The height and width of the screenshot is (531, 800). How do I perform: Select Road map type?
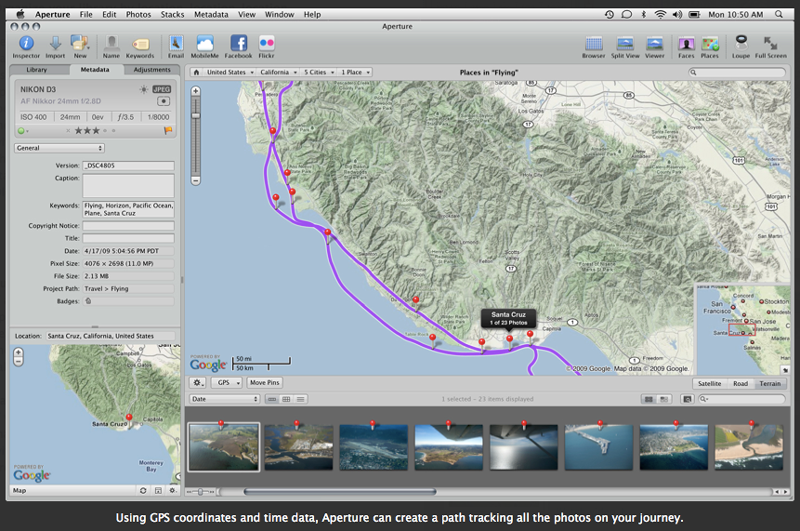tap(740, 384)
